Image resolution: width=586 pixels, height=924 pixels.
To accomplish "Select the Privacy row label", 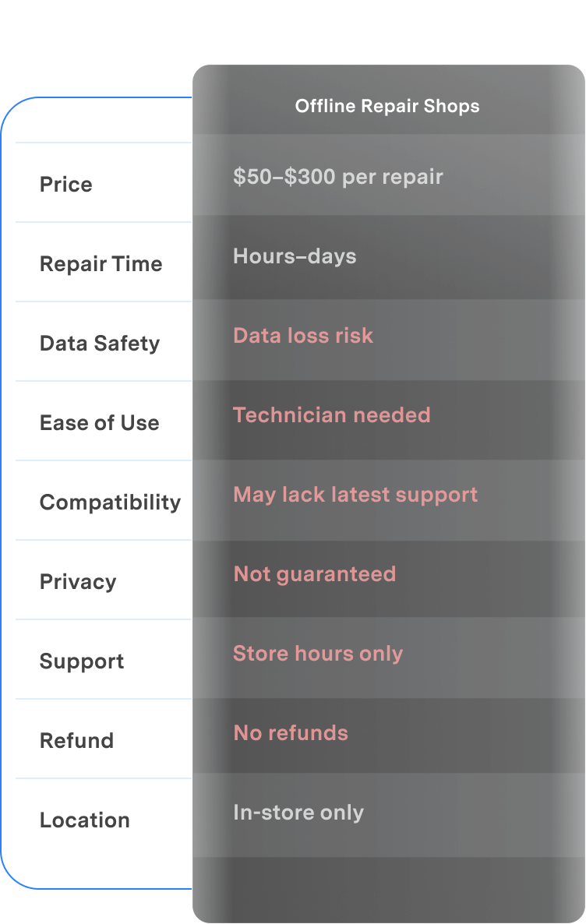I will pyautogui.click(x=78, y=582).
